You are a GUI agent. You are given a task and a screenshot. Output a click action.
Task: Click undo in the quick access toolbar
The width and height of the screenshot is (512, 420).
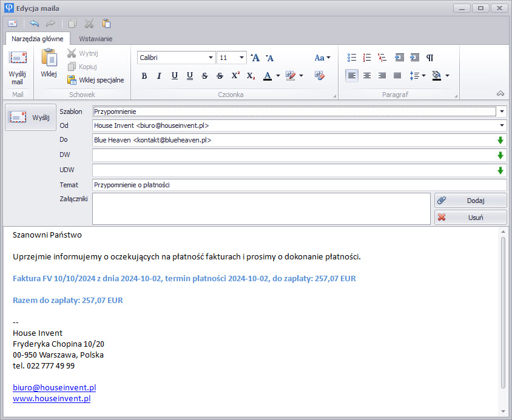[x=34, y=24]
